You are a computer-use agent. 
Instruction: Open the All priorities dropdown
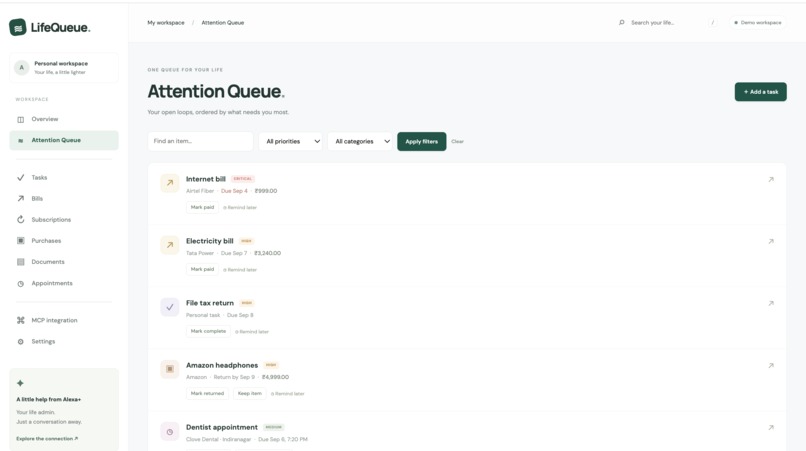pyautogui.click(x=291, y=141)
